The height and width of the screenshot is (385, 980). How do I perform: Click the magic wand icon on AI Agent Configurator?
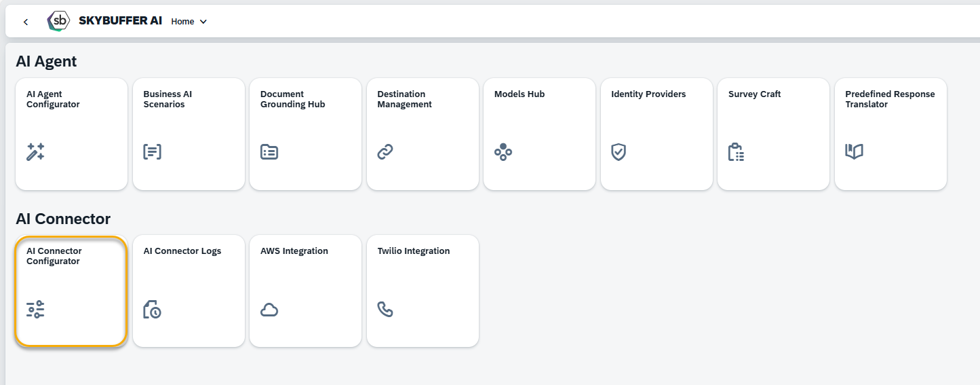(x=35, y=152)
